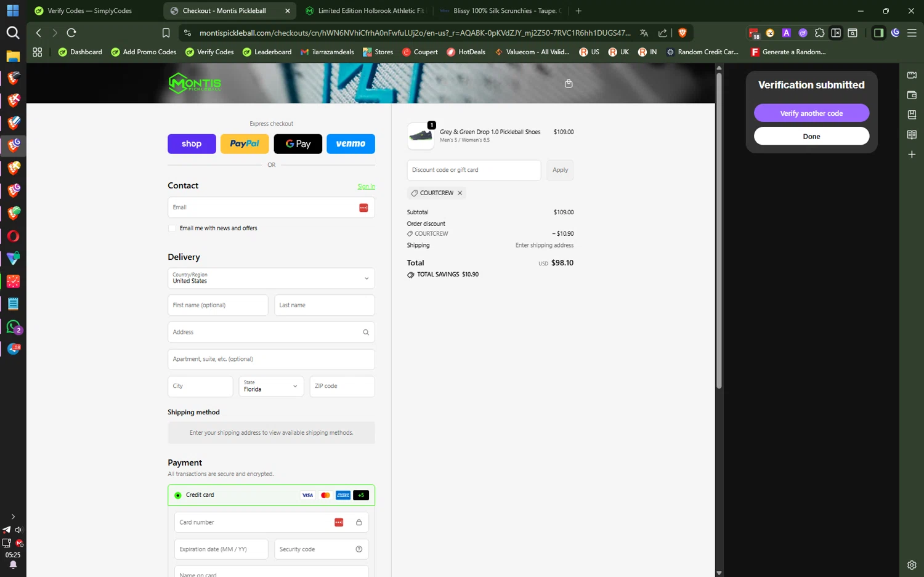This screenshot has height=577, width=924.
Task: Remove the COURTCREW discount tag
Action: [460, 193]
